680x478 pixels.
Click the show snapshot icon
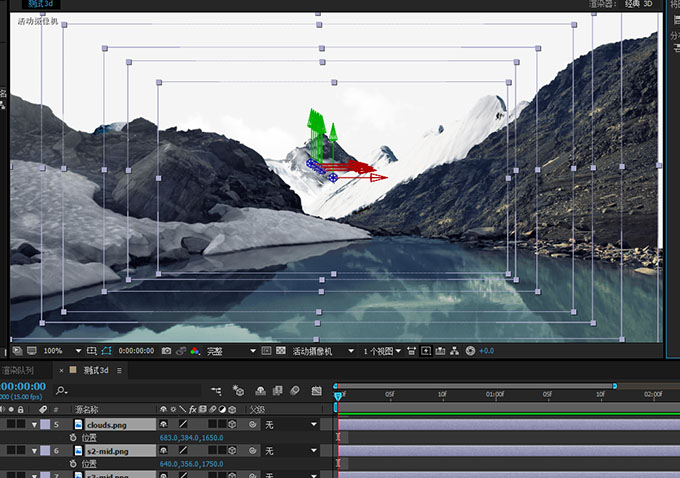point(181,350)
